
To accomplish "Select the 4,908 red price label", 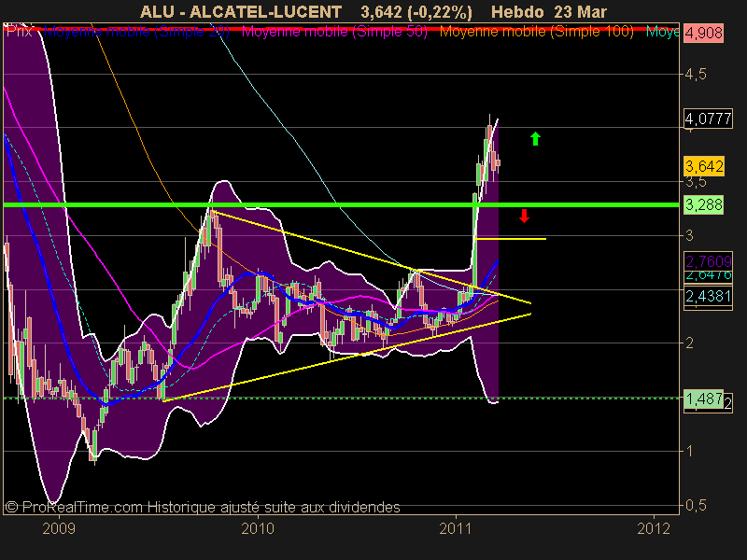I will pos(704,34).
